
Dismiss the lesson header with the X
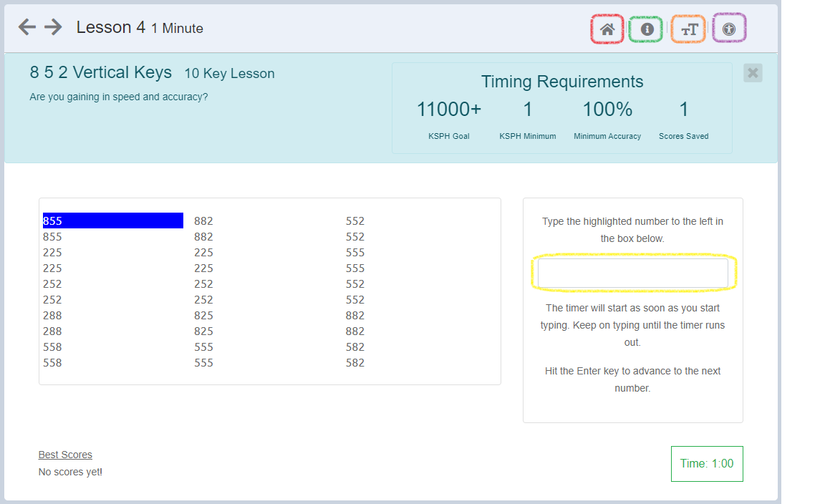click(753, 72)
